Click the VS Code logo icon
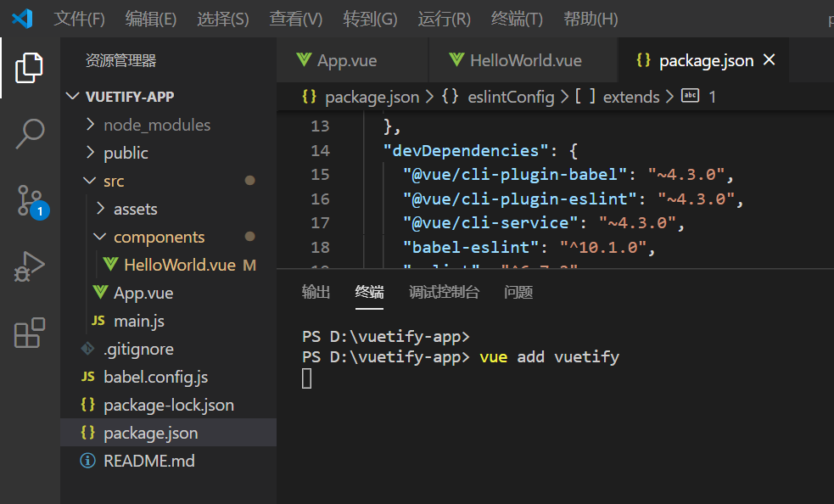 22,19
